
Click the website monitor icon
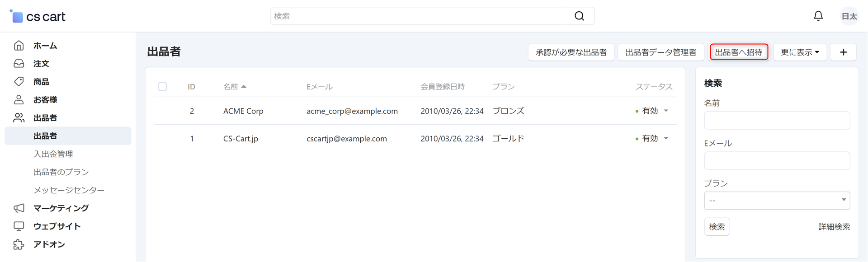coord(19,226)
